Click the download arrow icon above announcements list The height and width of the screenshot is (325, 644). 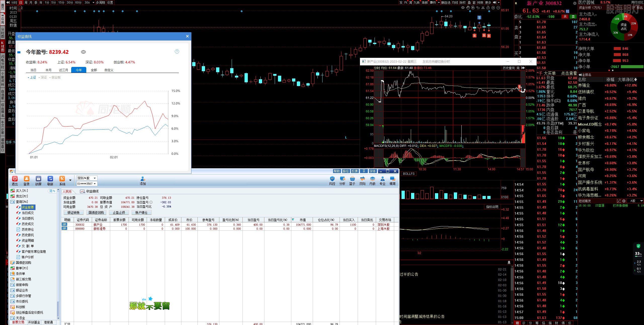tap(509, 262)
